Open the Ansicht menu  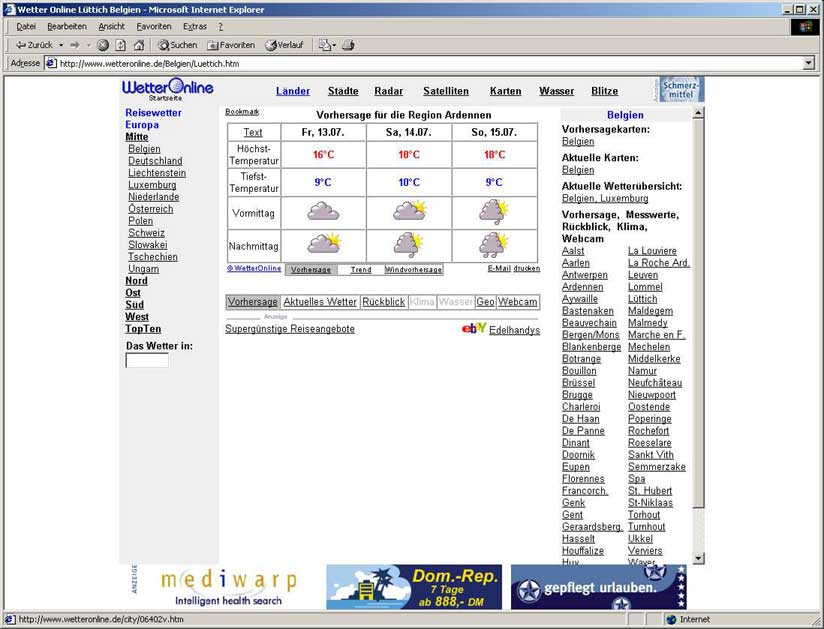point(111,26)
